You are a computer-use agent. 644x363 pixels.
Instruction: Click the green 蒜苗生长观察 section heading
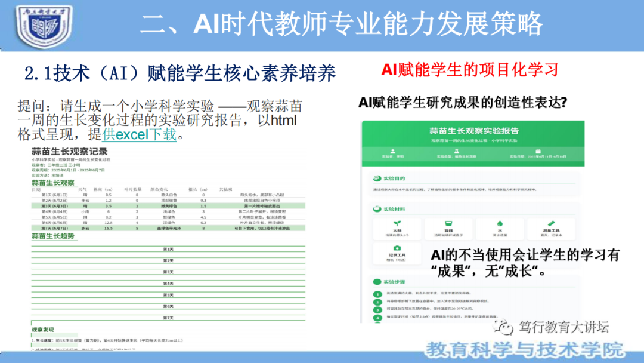point(53,183)
